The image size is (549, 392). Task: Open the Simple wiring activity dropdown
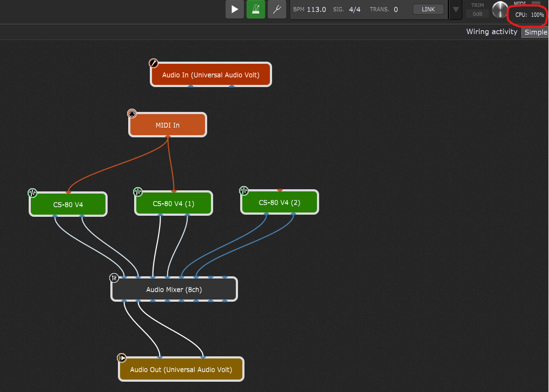[535, 32]
